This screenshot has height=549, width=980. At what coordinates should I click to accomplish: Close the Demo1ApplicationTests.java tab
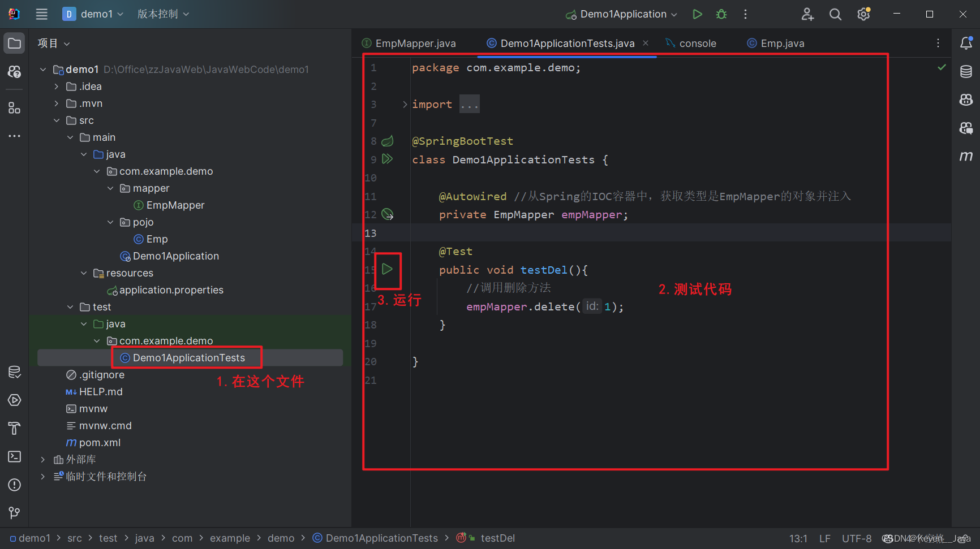click(646, 43)
